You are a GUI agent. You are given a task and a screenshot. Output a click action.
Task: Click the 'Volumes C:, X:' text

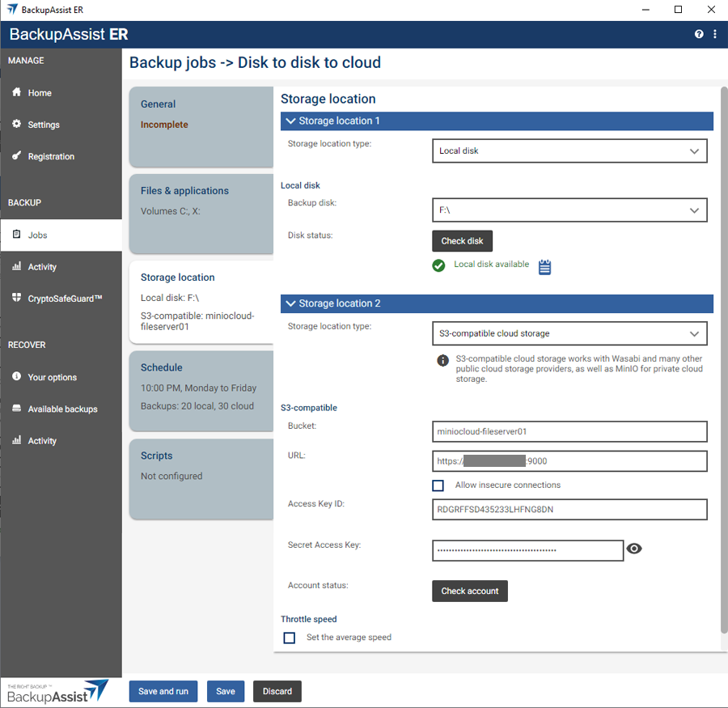pos(171,211)
